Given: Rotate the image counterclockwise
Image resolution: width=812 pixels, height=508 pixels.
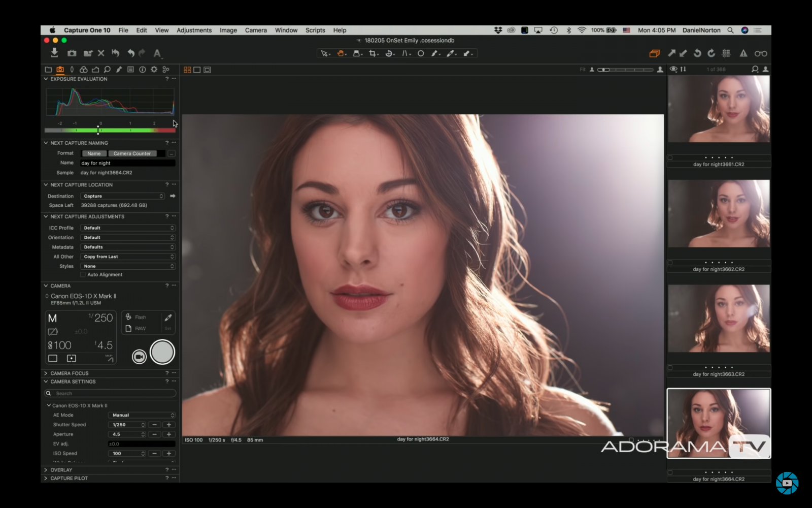Looking at the screenshot, I should point(698,53).
